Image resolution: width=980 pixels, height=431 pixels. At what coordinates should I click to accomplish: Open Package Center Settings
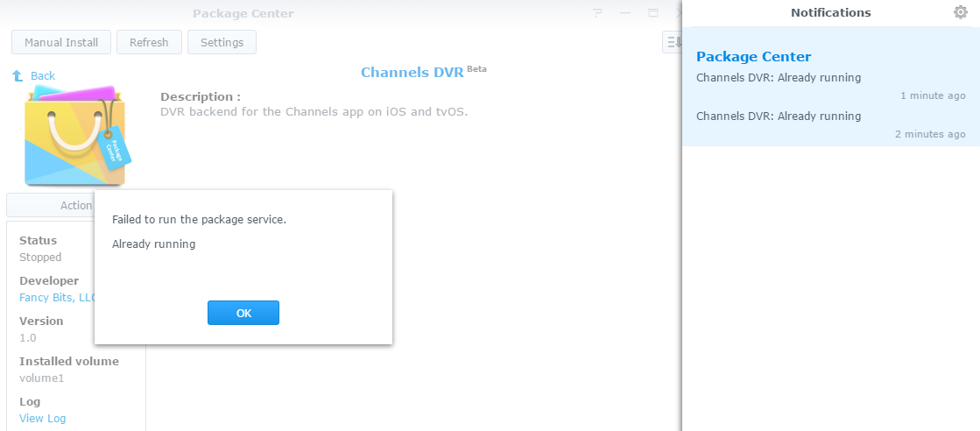tap(222, 42)
